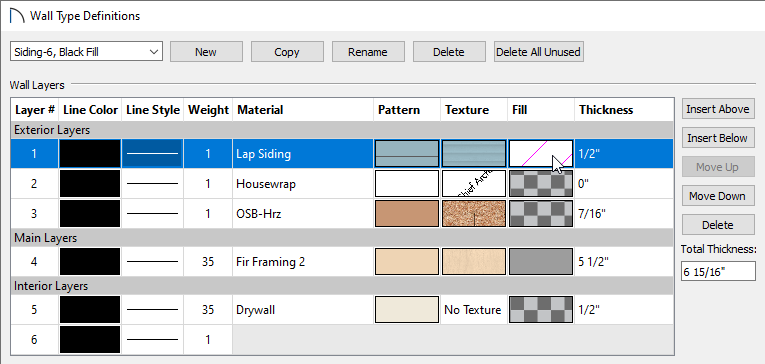This screenshot has height=364, width=765.
Task: Click thickness value 1/2" of Lap Siding
Action: coord(589,154)
